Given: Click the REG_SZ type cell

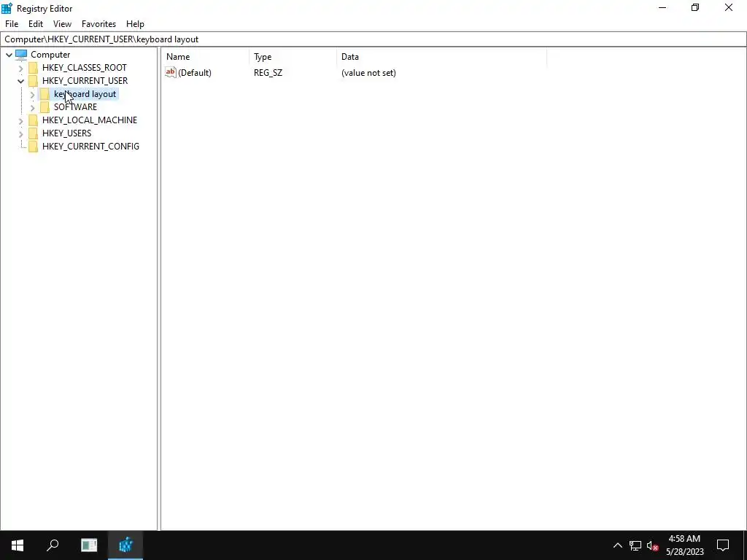Looking at the screenshot, I should 268,73.
